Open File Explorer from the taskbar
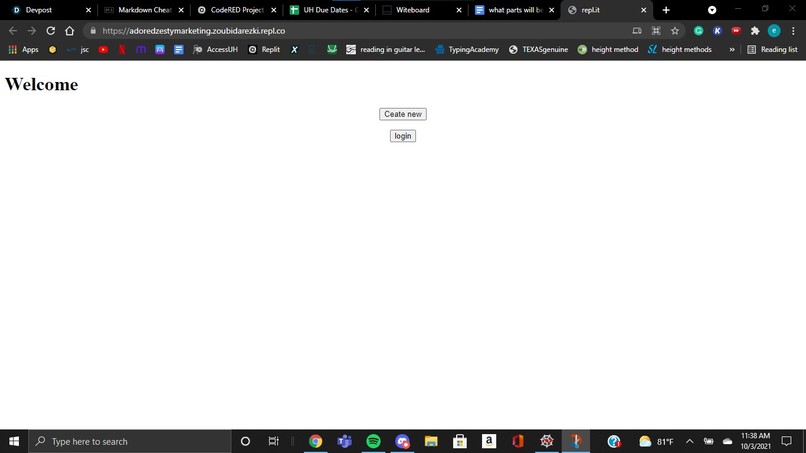806x453 pixels. coord(431,441)
